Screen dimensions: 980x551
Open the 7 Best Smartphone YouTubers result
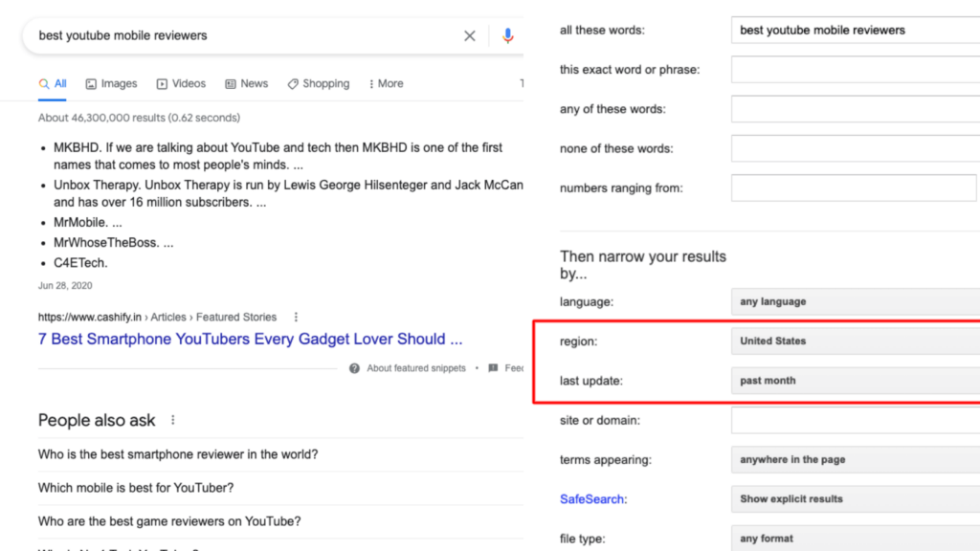click(250, 340)
